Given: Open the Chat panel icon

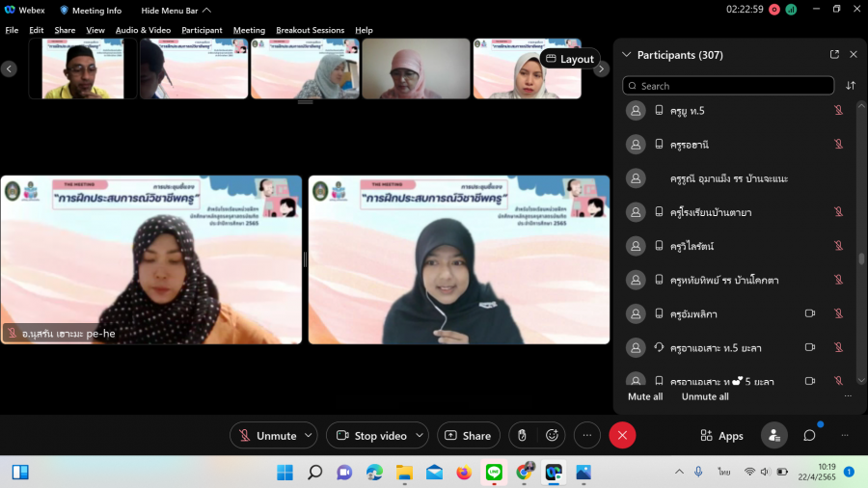Looking at the screenshot, I should pyautogui.click(x=809, y=436).
